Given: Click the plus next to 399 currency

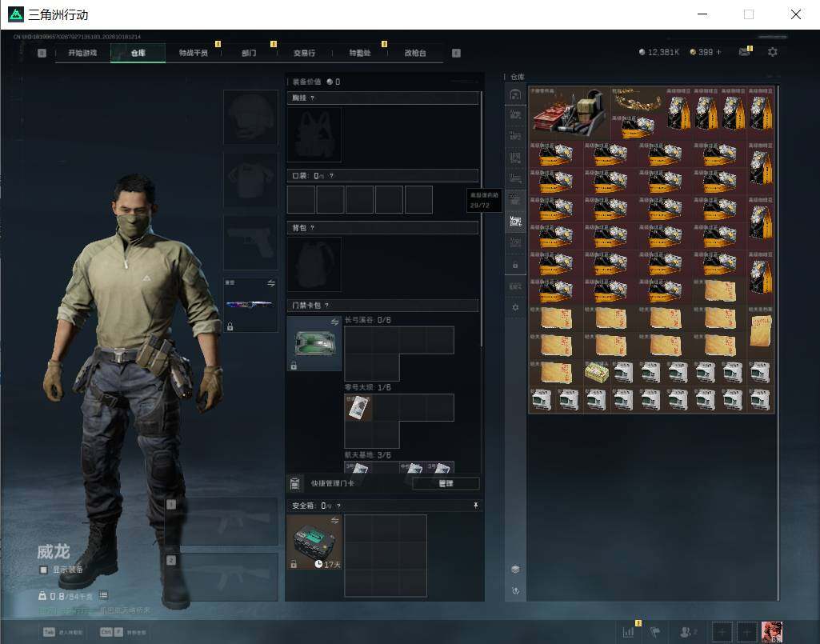Looking at the screenshot, I should pyautogui.click(x=719, y=52).
